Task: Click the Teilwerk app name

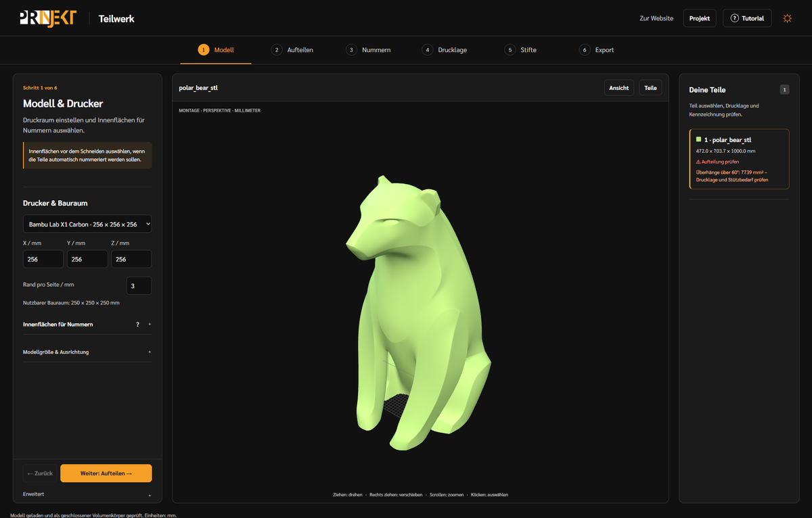Action: (x=116, y=19)
